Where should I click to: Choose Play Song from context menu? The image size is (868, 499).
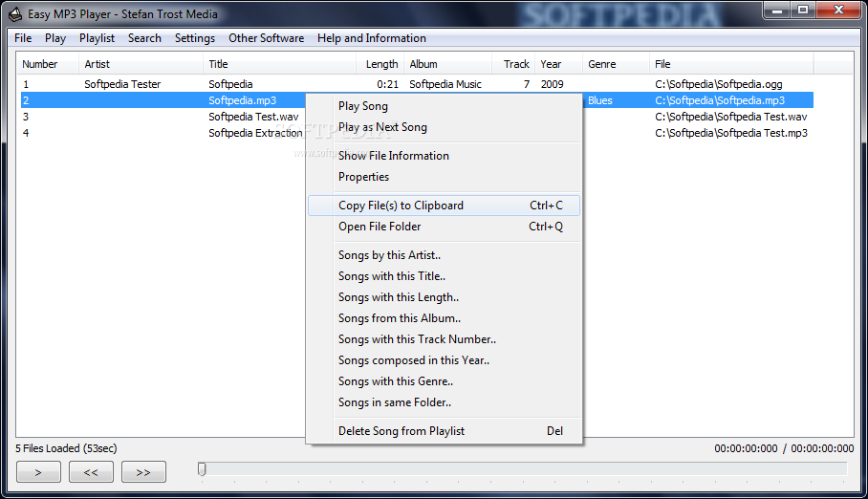444,106
